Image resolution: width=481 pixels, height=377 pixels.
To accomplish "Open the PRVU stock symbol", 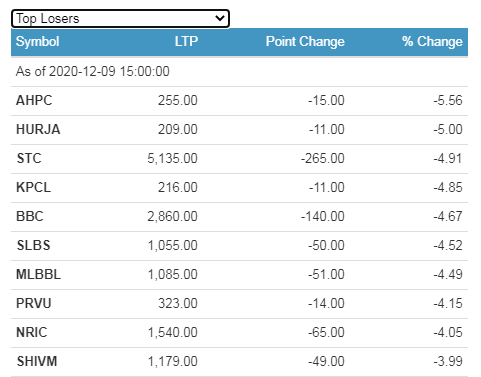I will pos(33,303).
